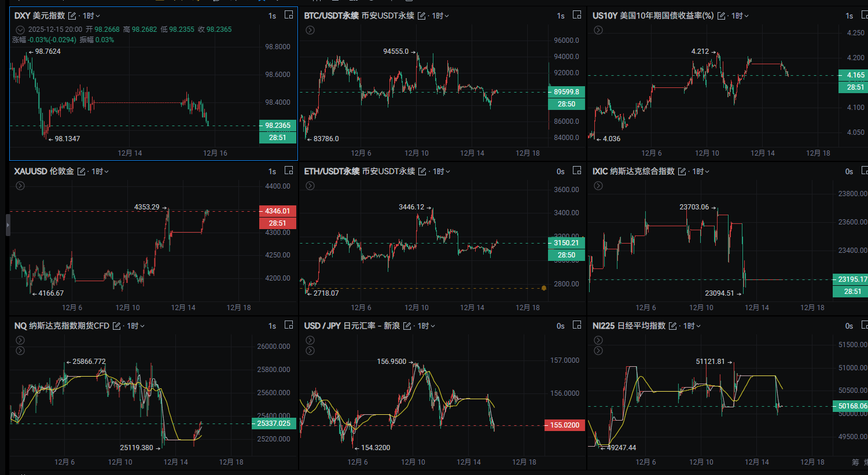The height and width of the screenshot is (475, 868).
Task: Open the edit icon for XAUUSD 伦敦金
Action: pos(81,171)
